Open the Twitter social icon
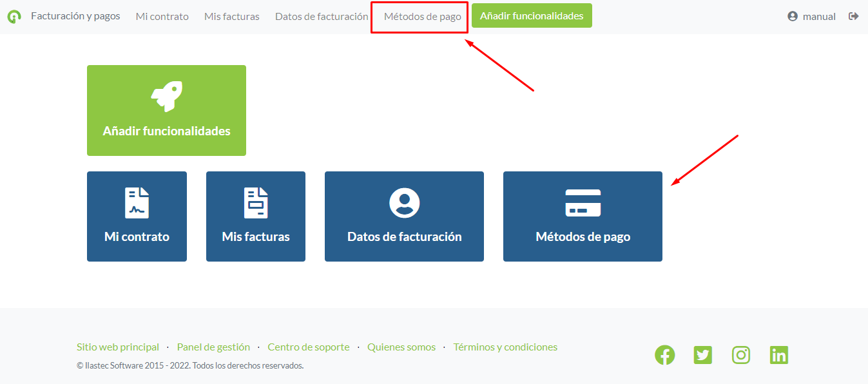The image size is (868, 384). tap(702, 355)
